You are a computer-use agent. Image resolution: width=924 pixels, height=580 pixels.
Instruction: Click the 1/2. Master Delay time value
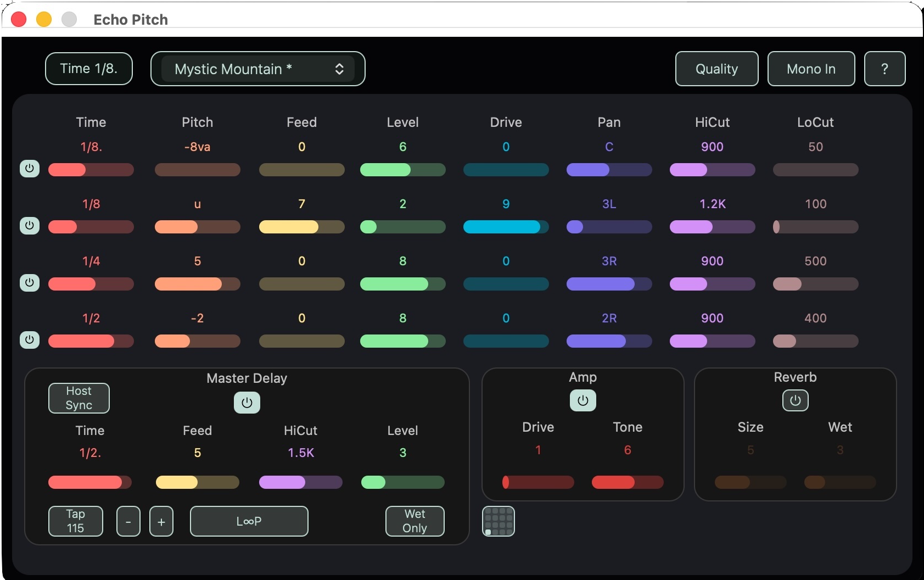(x=90, y=453)
